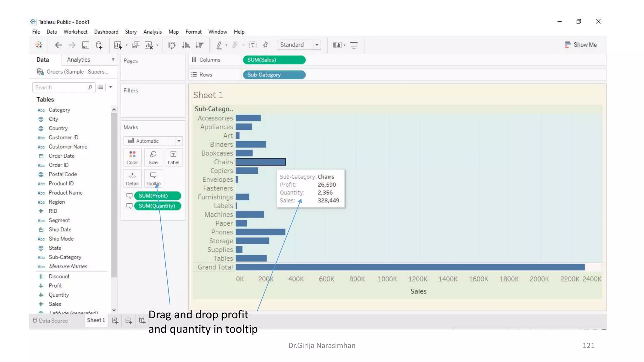The width and height of the screenshot is (644, 362).
Task: Switch to the Analytics tab
Action: tap(79, 59)
